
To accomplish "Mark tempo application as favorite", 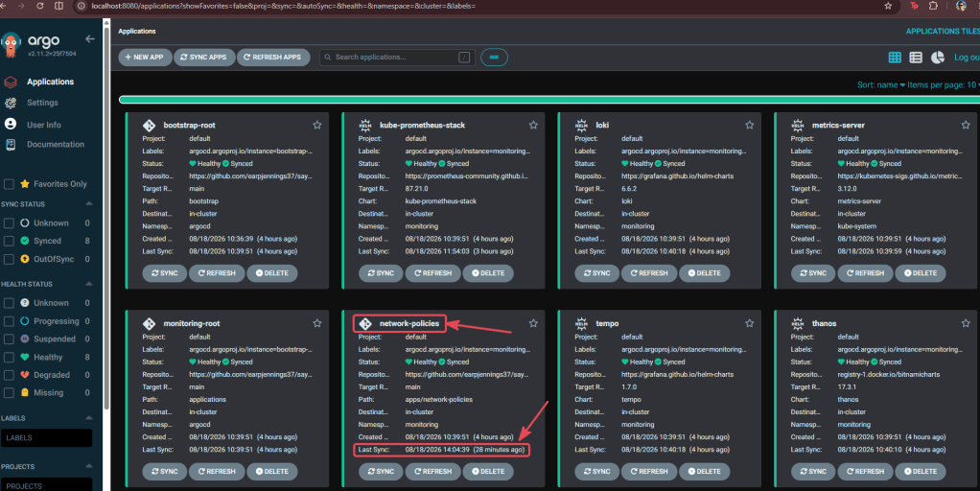I will click(x=749, y=323).
